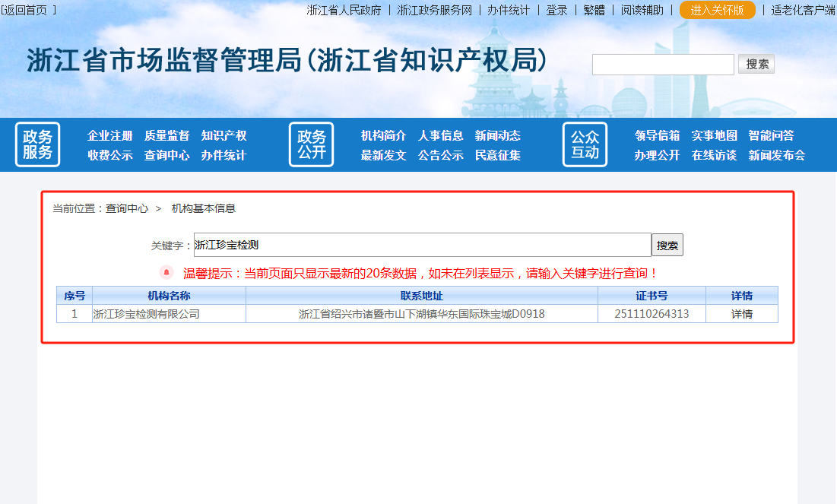Click 查询中心 in the breadcrumb
Image resolution: width=837 pixels, height=504 pixels.
[x=127, y=208]
